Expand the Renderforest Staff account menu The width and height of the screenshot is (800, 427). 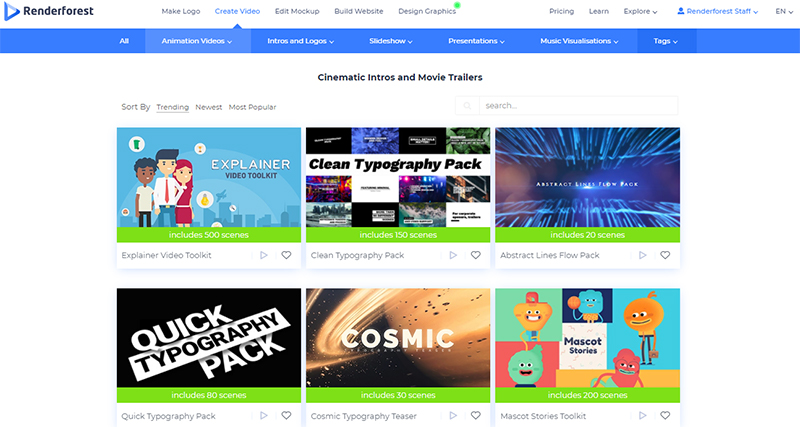coord(719,12)
